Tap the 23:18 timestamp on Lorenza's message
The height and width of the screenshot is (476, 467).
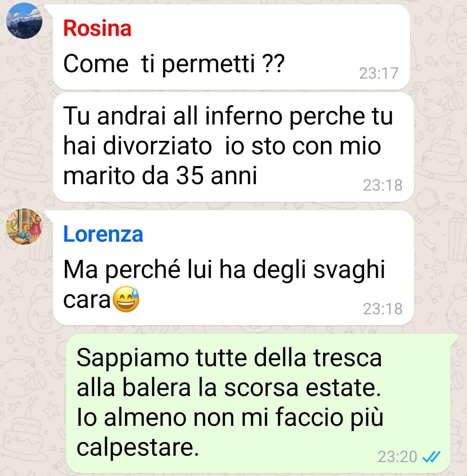[x=383, y=309]
